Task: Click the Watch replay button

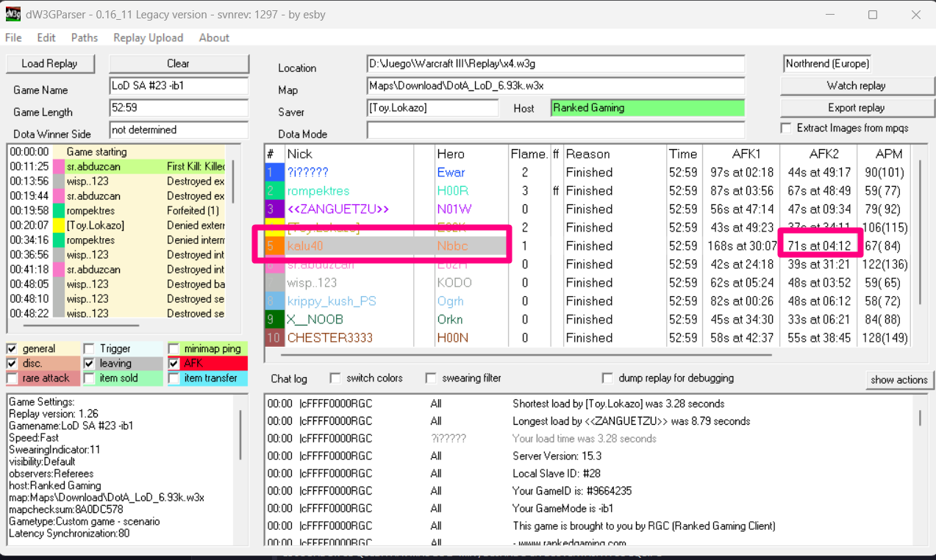Action: [857, 85]
